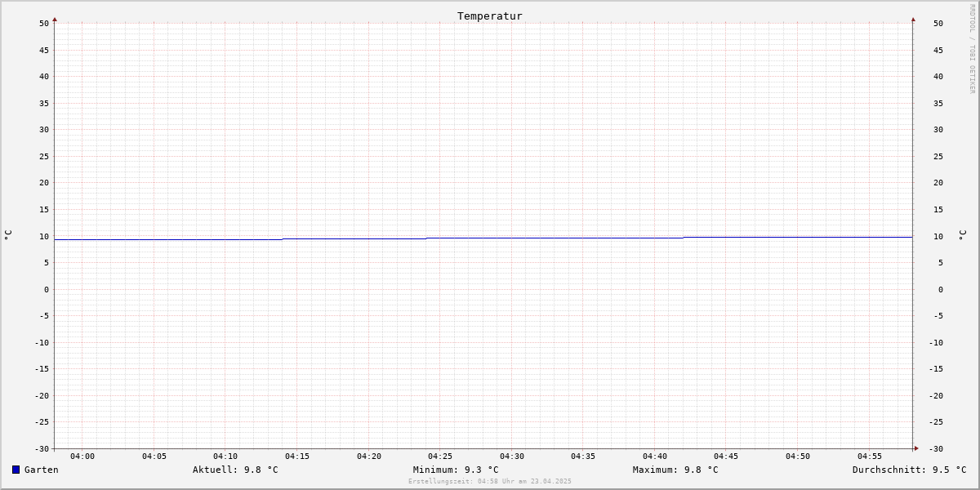Select the Durchschnitt: 9.5 °C value

coord(910,470)
